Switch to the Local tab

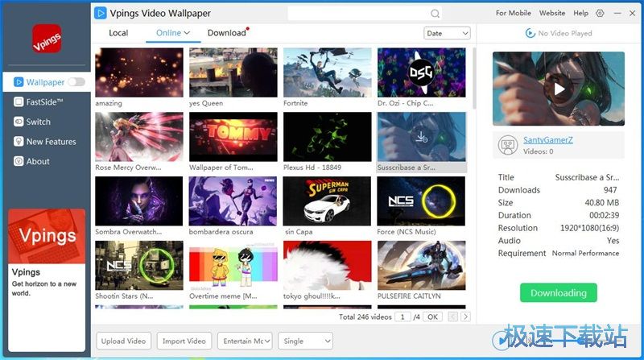click(118, 33)
